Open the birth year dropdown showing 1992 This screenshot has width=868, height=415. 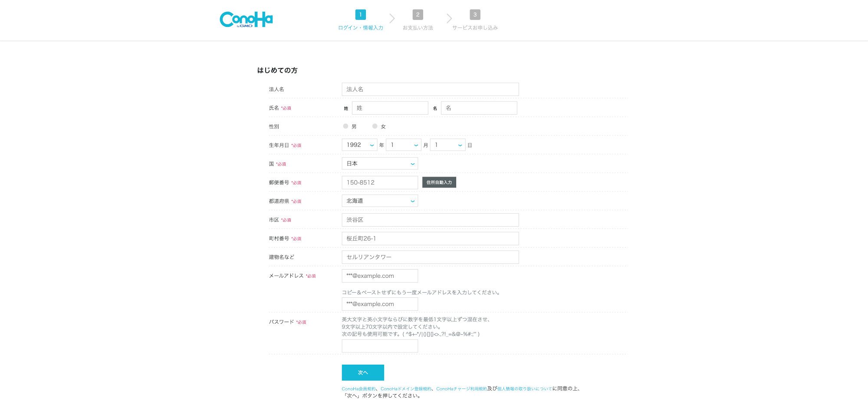click(x=359, y=145)
